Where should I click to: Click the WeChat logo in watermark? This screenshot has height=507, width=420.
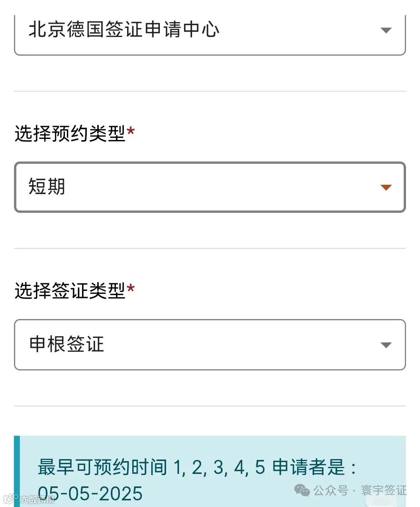coord(302,490)
